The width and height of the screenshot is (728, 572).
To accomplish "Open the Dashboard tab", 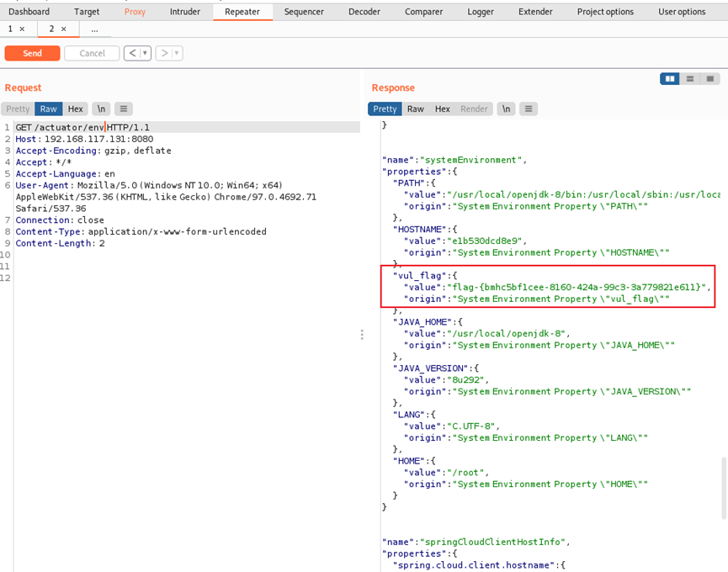I will [x=29, y=12].
